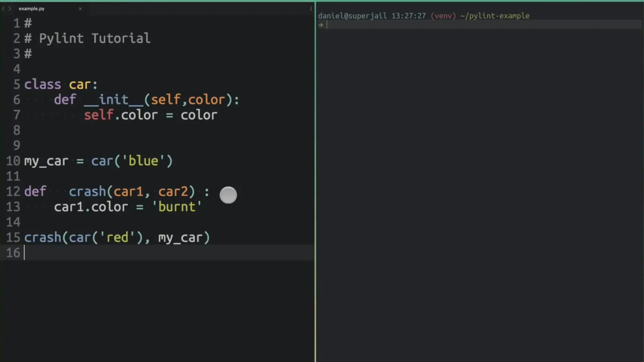
Task: Close the example.py tab
Action: (x=80, y=9)
